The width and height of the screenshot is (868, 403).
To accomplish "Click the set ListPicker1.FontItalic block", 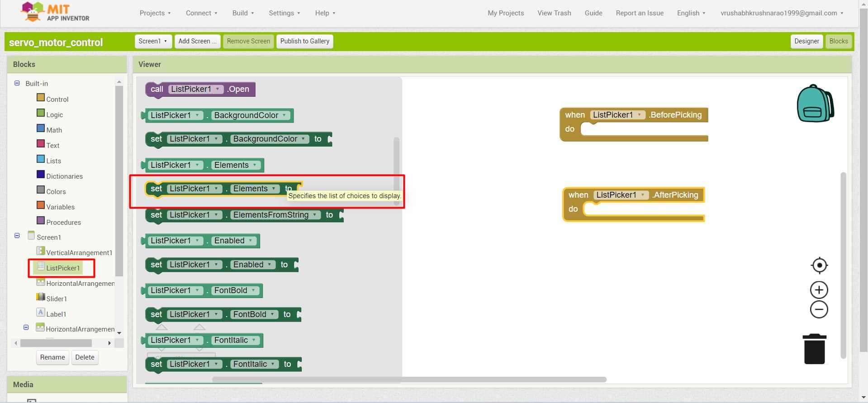I will [223, 365].
